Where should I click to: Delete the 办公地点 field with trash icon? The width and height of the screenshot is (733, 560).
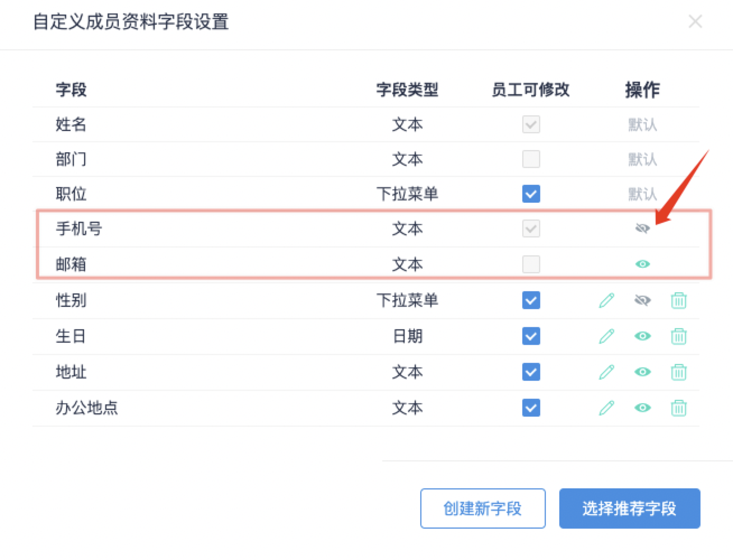tap(678, 408)
